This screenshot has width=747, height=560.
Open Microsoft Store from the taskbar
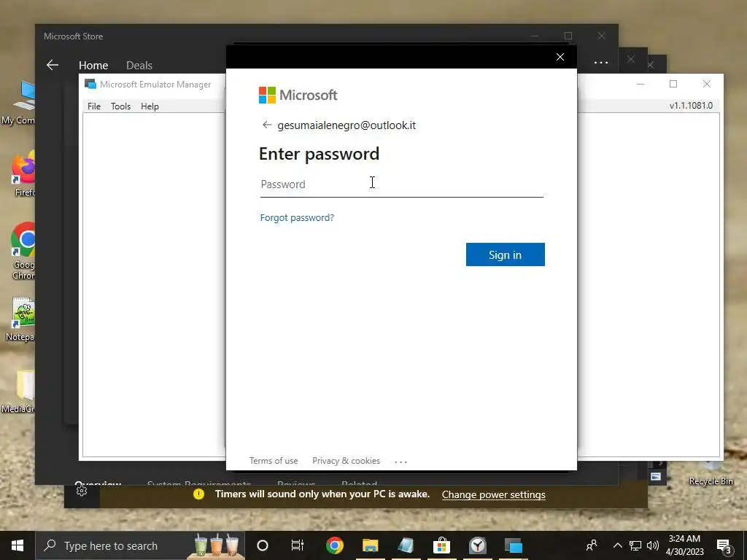441,545
